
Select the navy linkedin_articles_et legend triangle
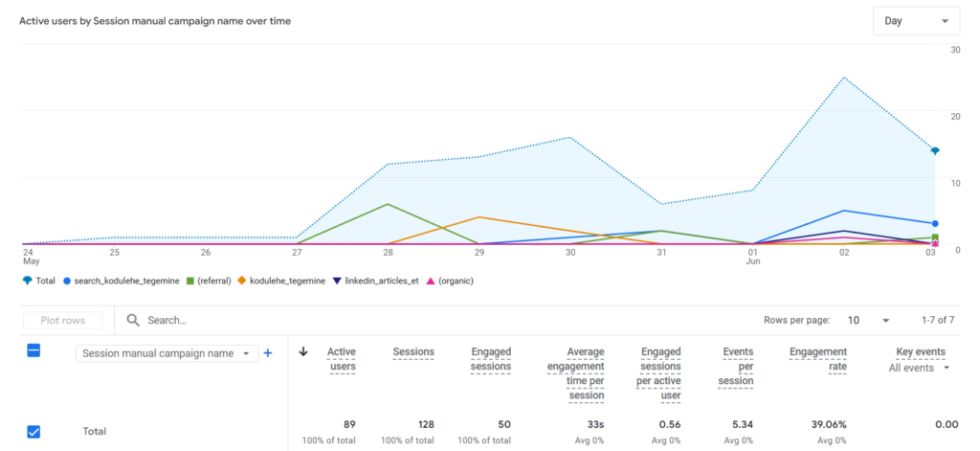tap(337, 281)
